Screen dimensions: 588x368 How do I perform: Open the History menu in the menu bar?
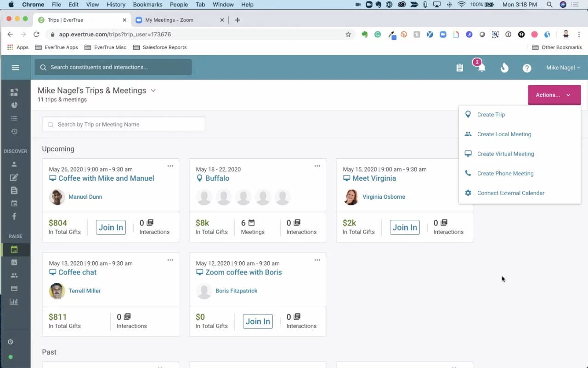(115, 5)
